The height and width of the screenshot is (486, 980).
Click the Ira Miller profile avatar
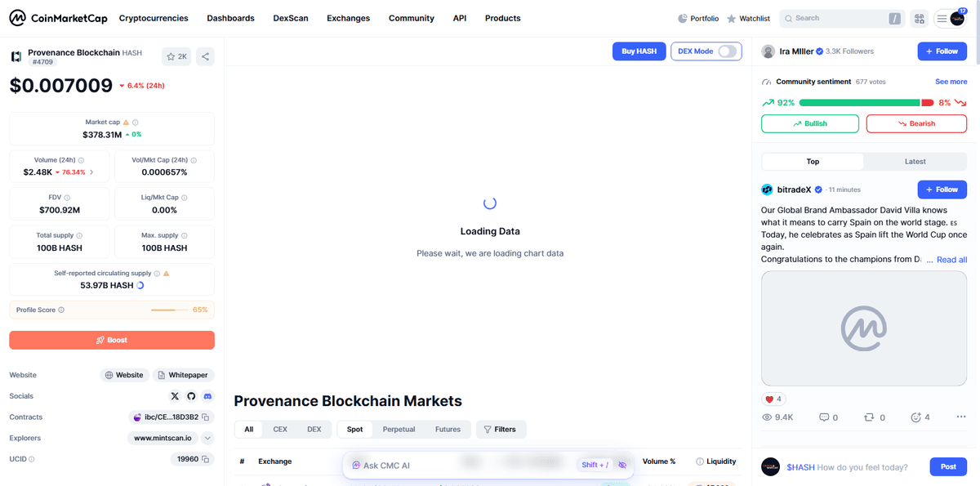768,51
